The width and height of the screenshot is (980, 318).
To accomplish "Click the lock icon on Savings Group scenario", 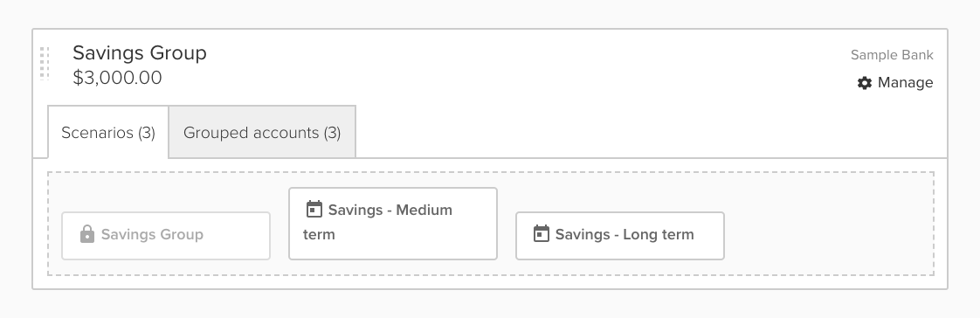I will coord(87,234).
